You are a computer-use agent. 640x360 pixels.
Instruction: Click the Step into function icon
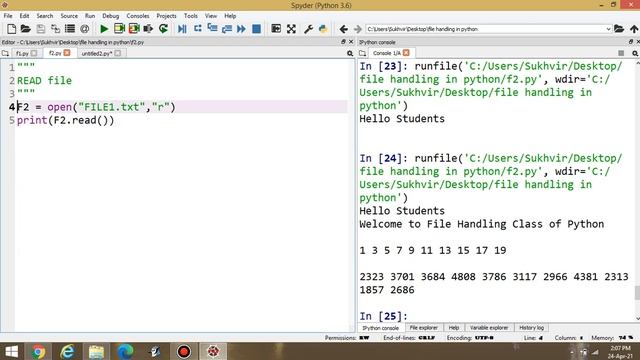(212, 29)
